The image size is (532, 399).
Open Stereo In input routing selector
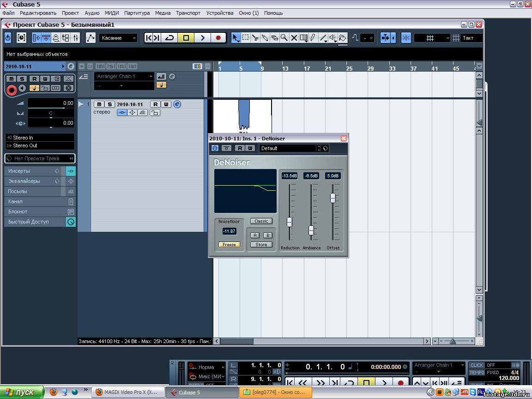40,138
